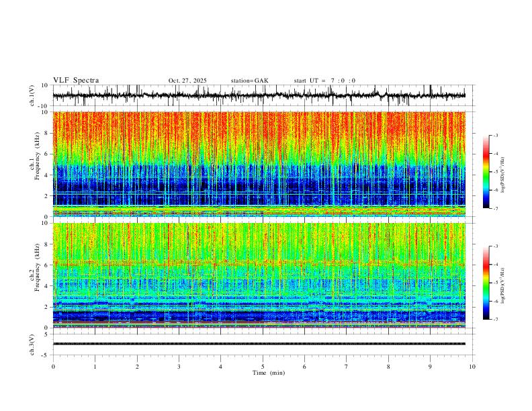Click the log(PSD) label beside ch.2 colorbar
The height and width of the screenshot is (411, 532).
[x=503, y=285]
